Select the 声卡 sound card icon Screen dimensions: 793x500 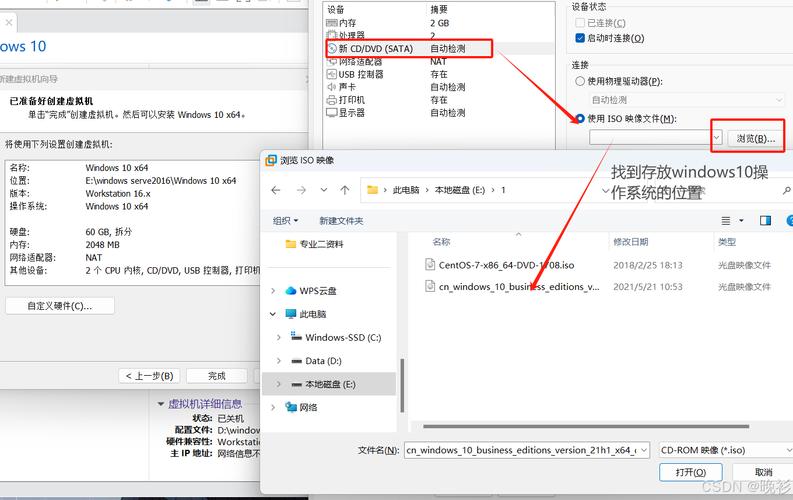coord(332,87)
